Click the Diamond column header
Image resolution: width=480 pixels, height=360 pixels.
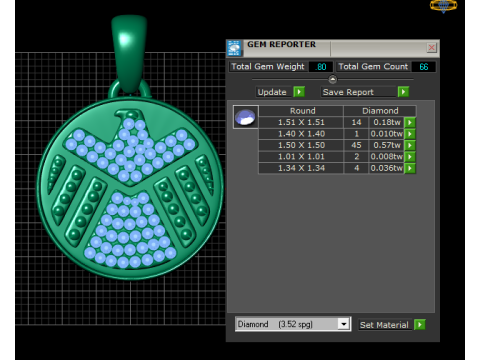[380, 111]
